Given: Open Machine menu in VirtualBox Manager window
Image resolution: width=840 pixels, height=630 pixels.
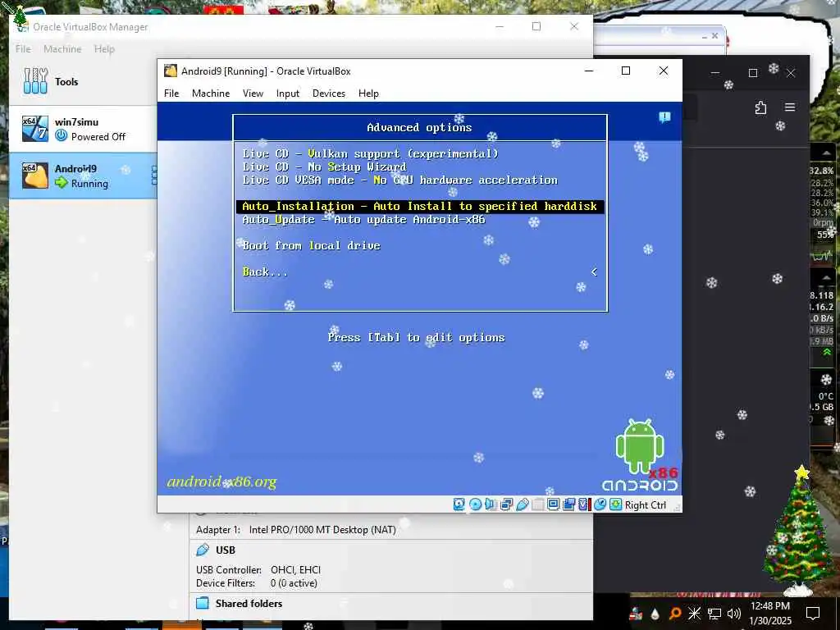Looking at the screenshot, I should tap(62, 48).
